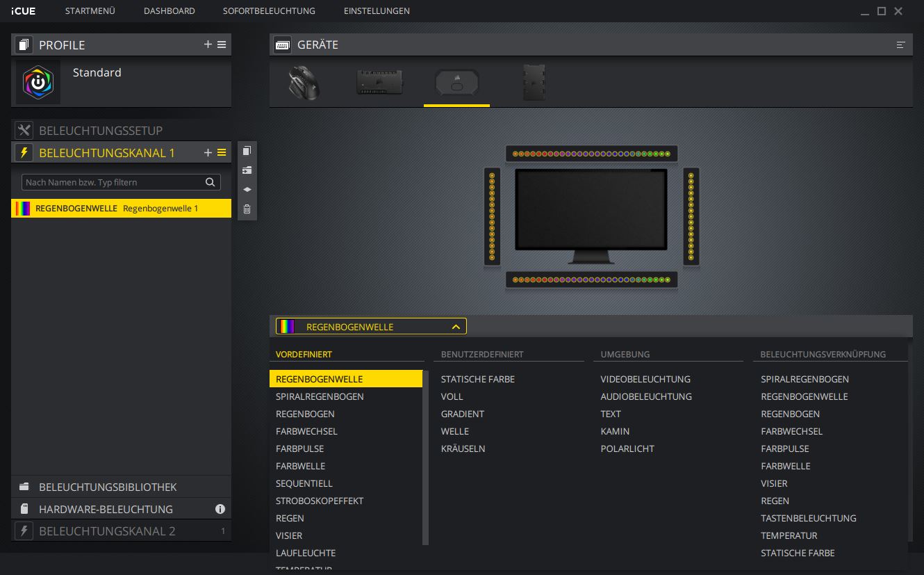
Task: Add effect to Beleuchtungskanal 1
Action: pyautogui.click(x=208, y=152)
